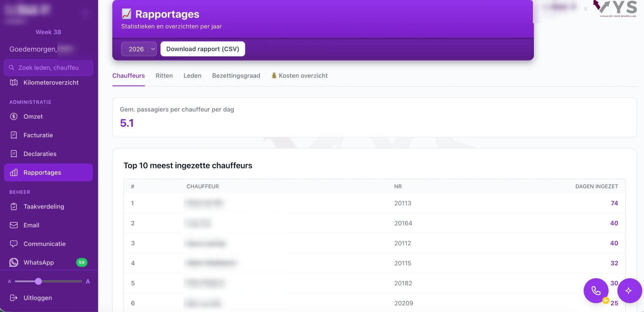This screenshot has width=644, height=312.
Task: Click the DAGEN INGEZET column header
Action: click(596, 186)
